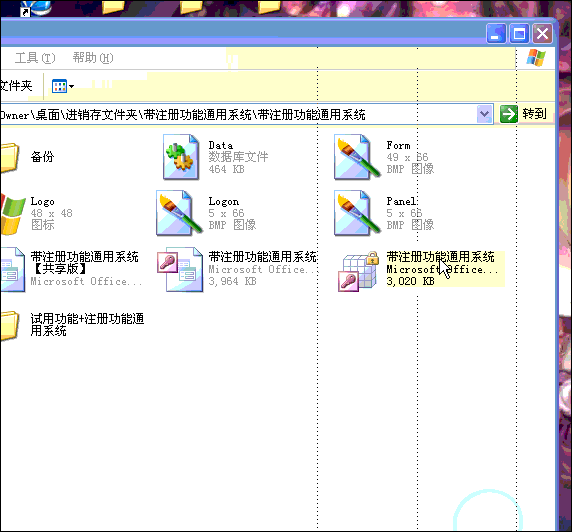Click the 转到 go button
Screen dimensions: 572x532
(524, 114)
